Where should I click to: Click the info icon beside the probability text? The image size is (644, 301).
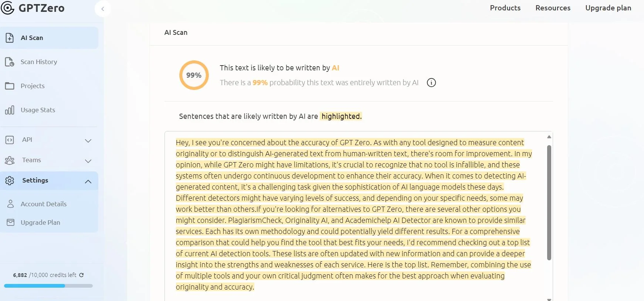click(431, 83)
